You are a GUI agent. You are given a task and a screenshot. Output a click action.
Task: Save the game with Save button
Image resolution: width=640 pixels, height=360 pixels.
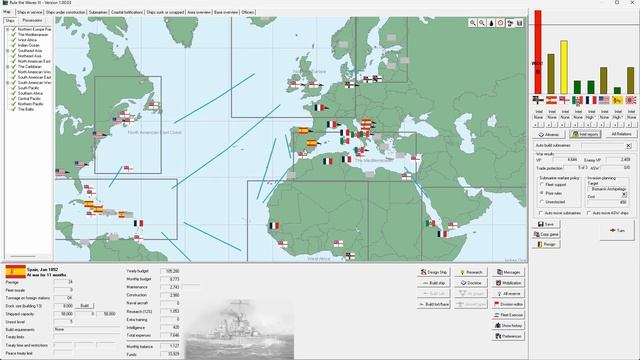tap(546, 224)
